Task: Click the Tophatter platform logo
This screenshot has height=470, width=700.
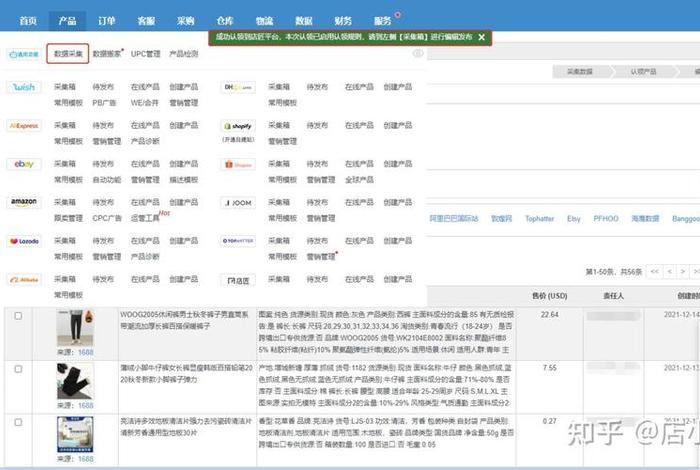Action: coord(238,241)
